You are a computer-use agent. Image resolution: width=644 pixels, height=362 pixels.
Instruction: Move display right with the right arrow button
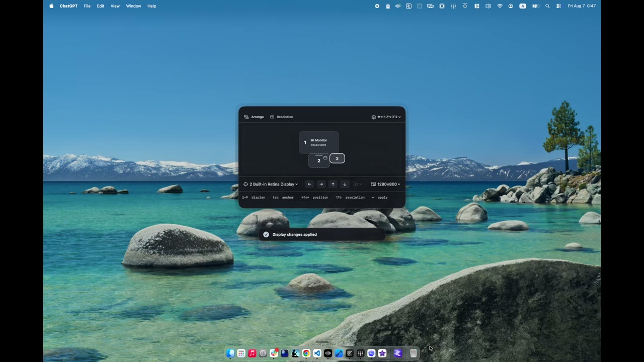pos(321,184)
